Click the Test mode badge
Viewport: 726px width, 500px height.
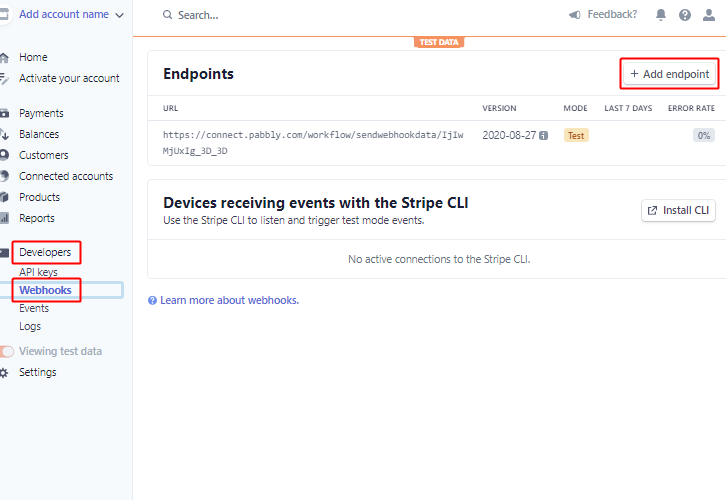tap(576, 136)
